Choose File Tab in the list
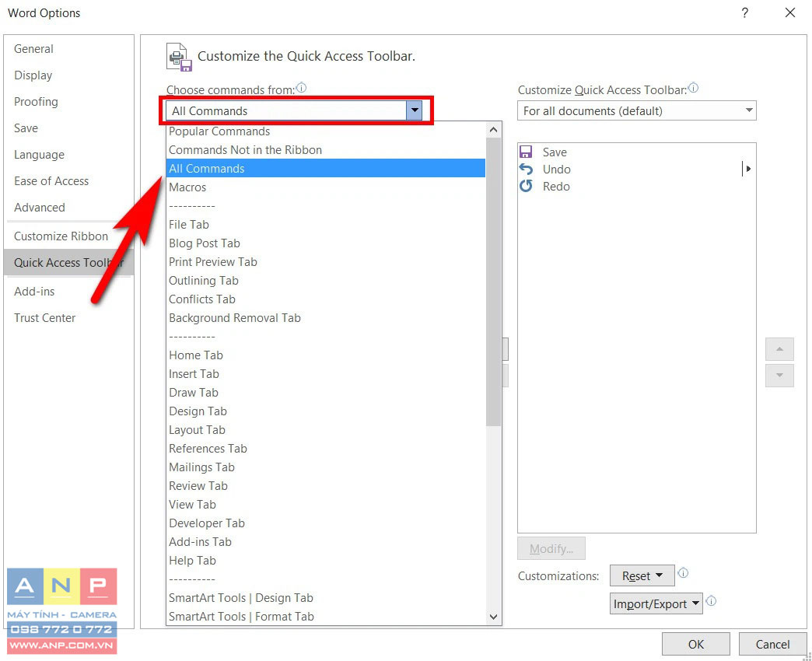This screenshot has width=812, height=661. [x=326, y=225]
